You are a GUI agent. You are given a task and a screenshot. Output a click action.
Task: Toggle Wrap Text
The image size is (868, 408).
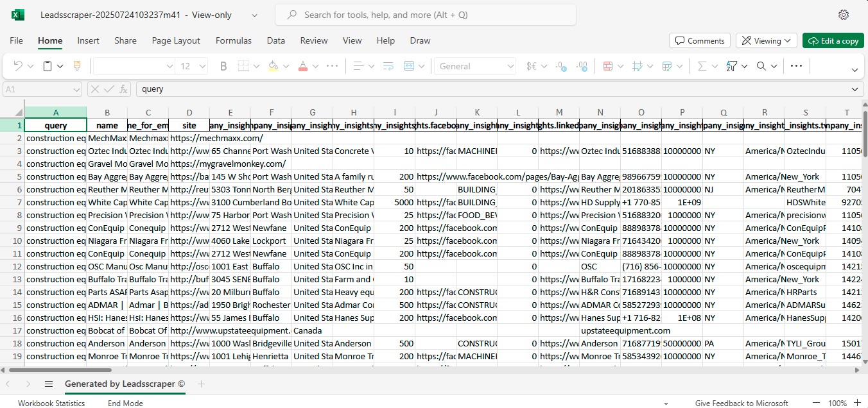[x=388, y=66]
